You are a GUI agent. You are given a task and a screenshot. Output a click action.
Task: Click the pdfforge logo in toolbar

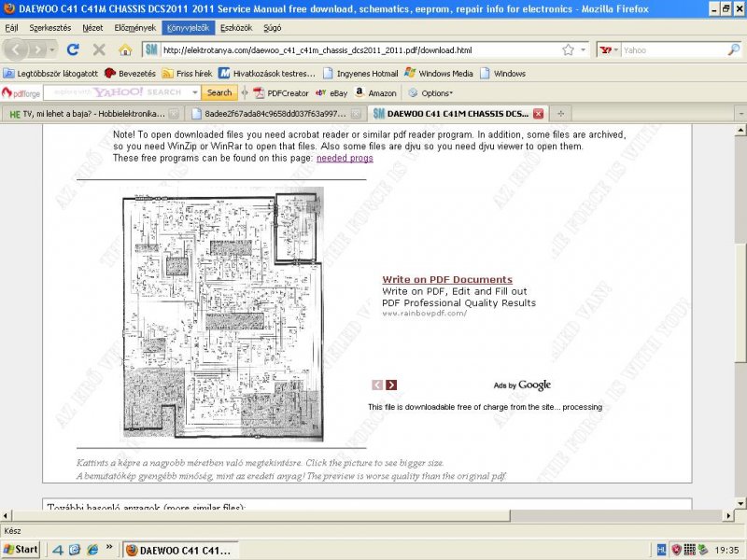21,92
